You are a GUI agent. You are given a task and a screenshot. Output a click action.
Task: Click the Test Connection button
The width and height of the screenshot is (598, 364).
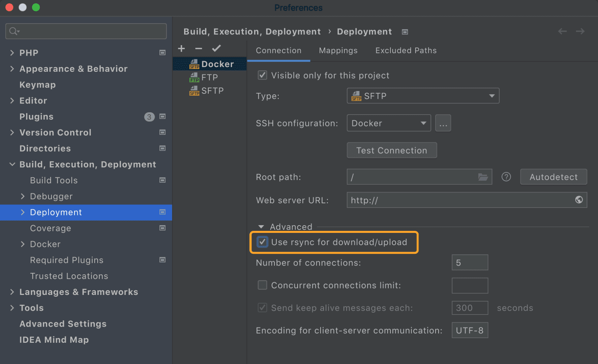(391, 150)
